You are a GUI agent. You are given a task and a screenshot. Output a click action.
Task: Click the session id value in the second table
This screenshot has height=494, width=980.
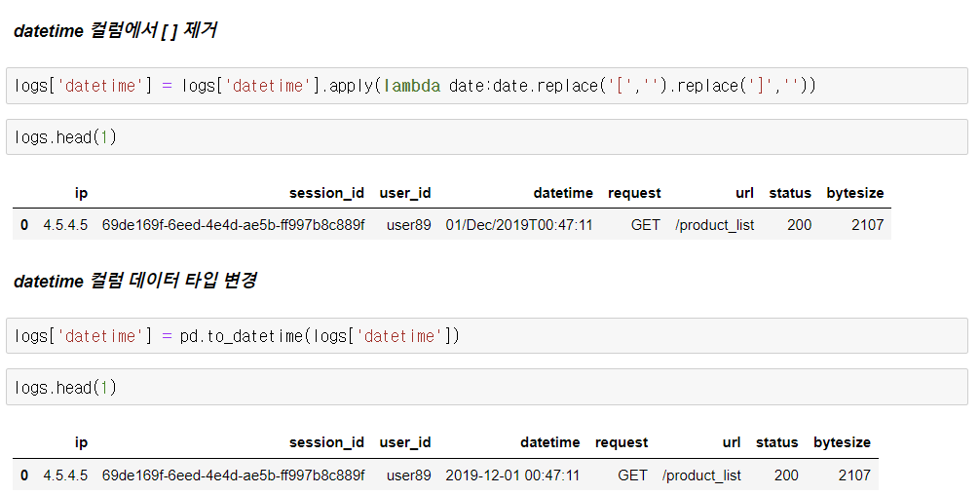click(233, 475)
